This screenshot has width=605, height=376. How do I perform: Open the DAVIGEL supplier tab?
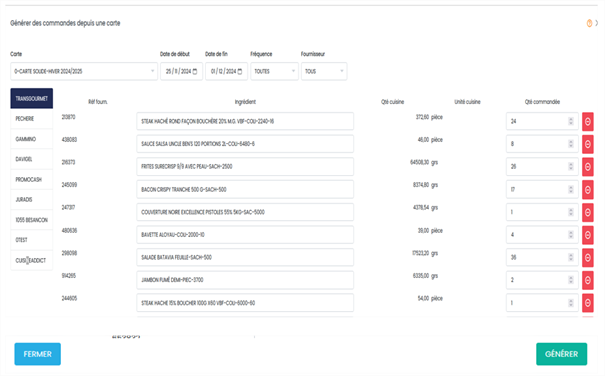[32, 159]
